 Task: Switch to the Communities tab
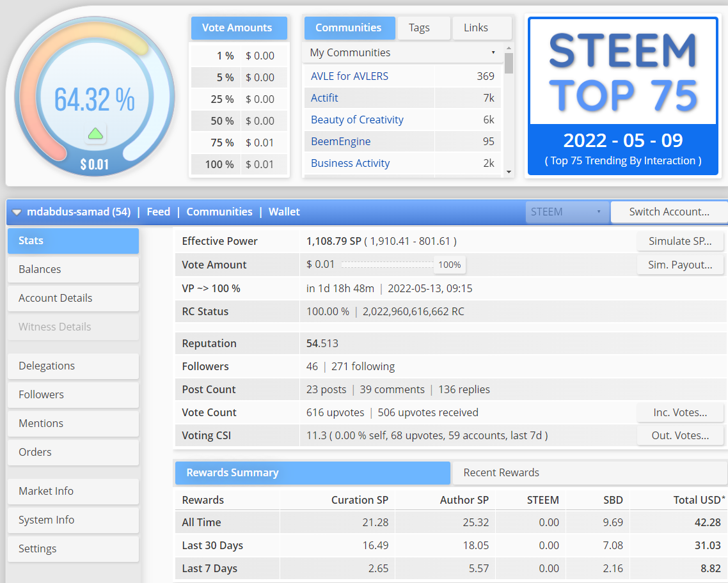350,28
